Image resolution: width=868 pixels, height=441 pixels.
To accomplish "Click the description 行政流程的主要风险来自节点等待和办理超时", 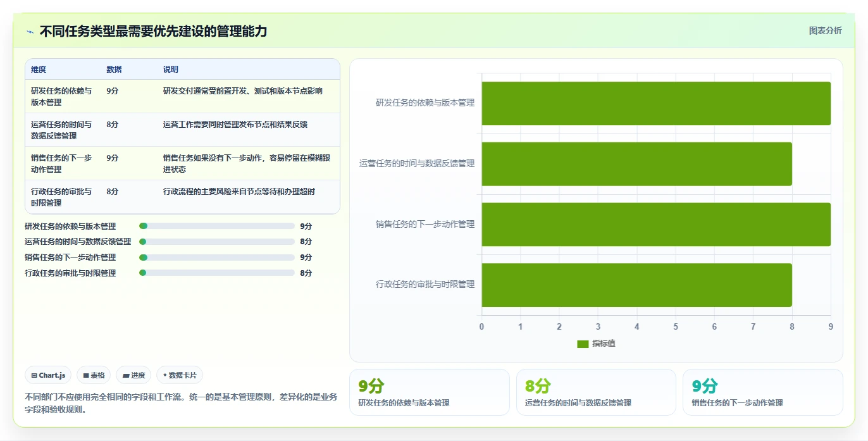I will tap(239, 192).
